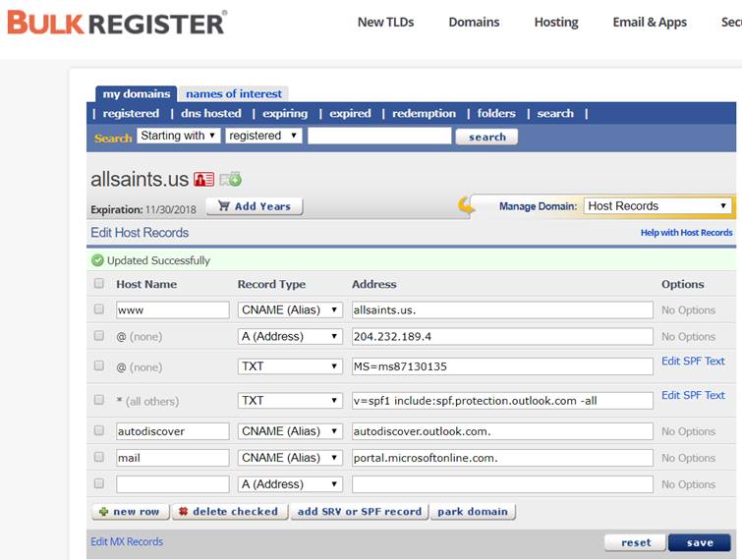The height and width of the screenshot is (560, 742).
Task: Switch to the names of interest tab
Action: [234, 94]
